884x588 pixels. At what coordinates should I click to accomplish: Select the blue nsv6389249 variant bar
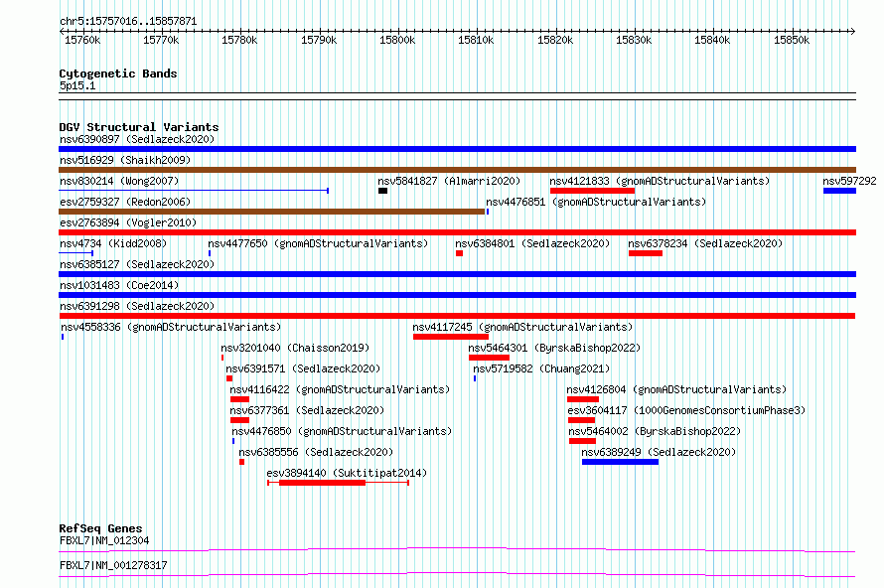pos(620,462)
